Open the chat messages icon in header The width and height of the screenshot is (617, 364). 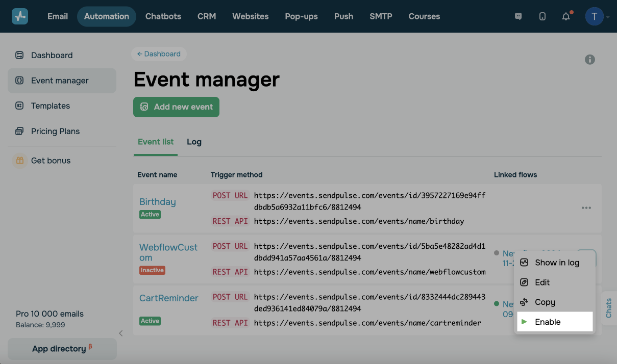tap(519, 16)
